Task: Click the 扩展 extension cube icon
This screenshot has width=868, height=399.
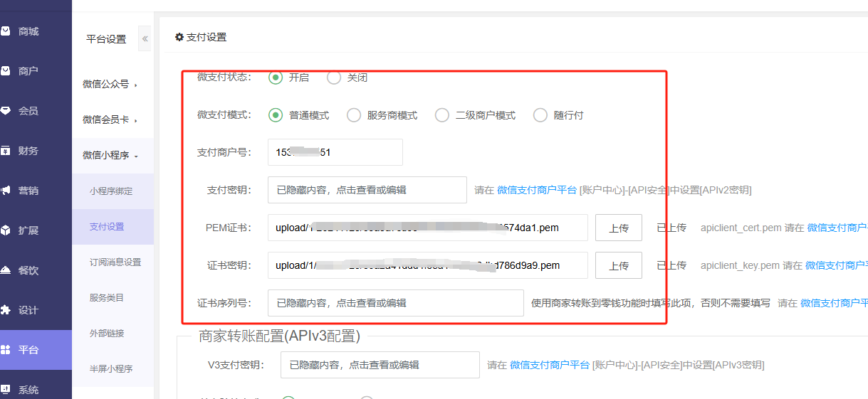Action: pos(6,230)
